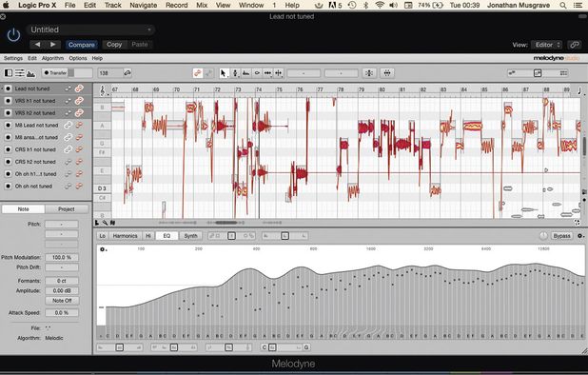588x375 pixels.
Task: Open the spectrum gear options dropdown
Action: pyautogui.click(x=103, y=249)
